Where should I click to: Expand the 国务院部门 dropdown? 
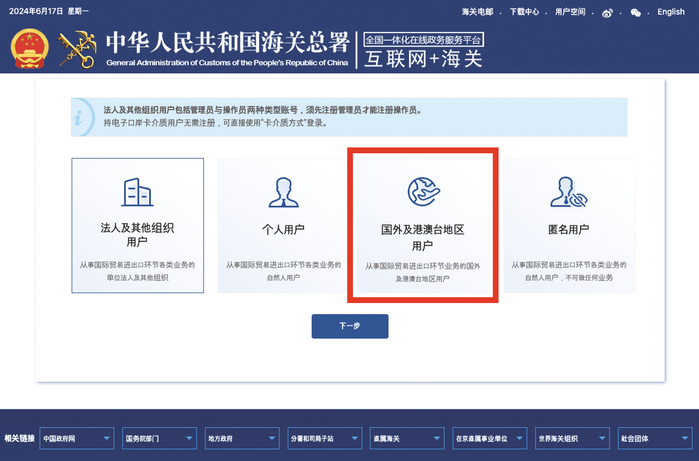160,439
